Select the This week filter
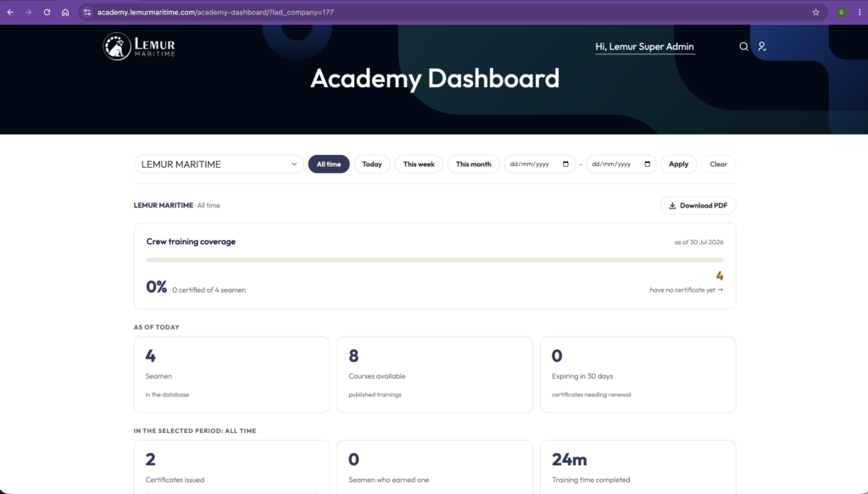Screen dimensions: 868x494 pyautogui.click(x=419, y=164)
